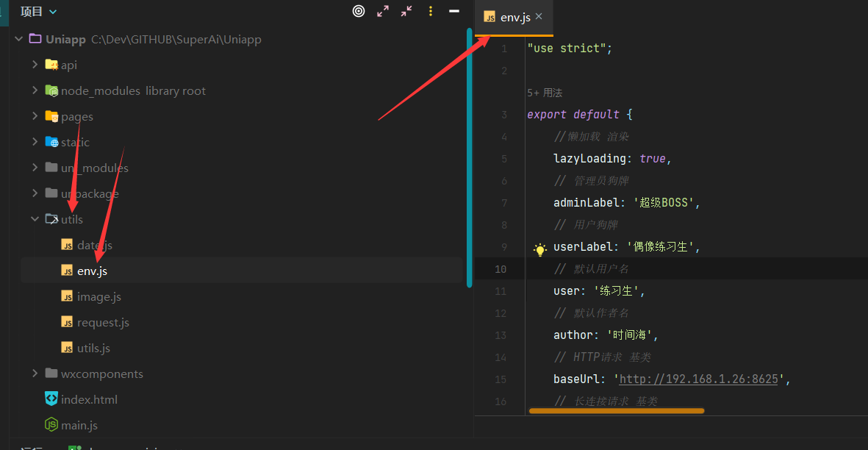This screenshot has width=868, height=450.
Task: Click the 'true' value on line 5
Action: 653,159
